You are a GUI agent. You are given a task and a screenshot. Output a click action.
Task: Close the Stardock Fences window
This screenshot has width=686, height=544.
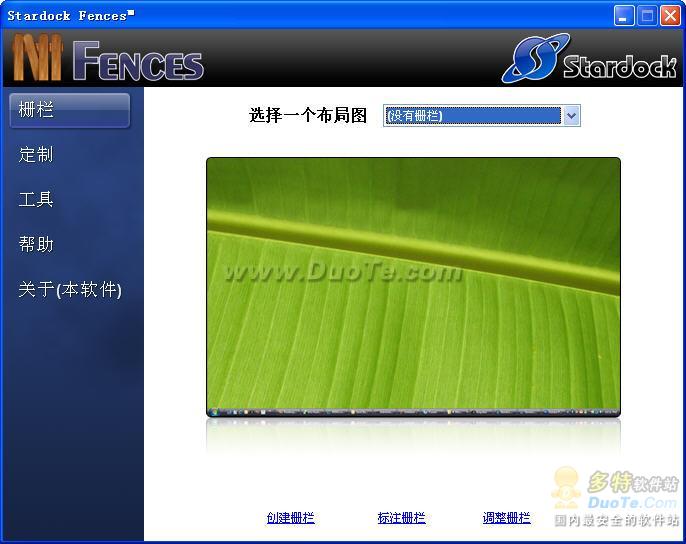[x=670, y=16]
